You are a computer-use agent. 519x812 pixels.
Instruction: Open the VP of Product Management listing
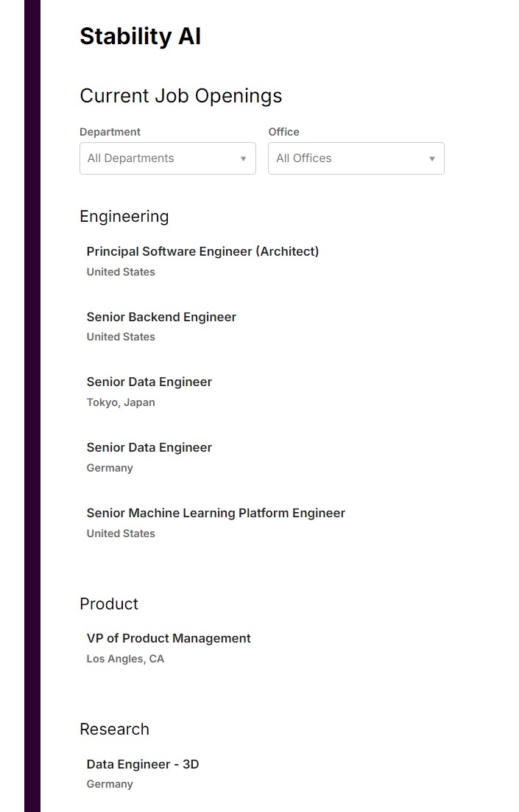pyautogui.click(x=168, y=639)
